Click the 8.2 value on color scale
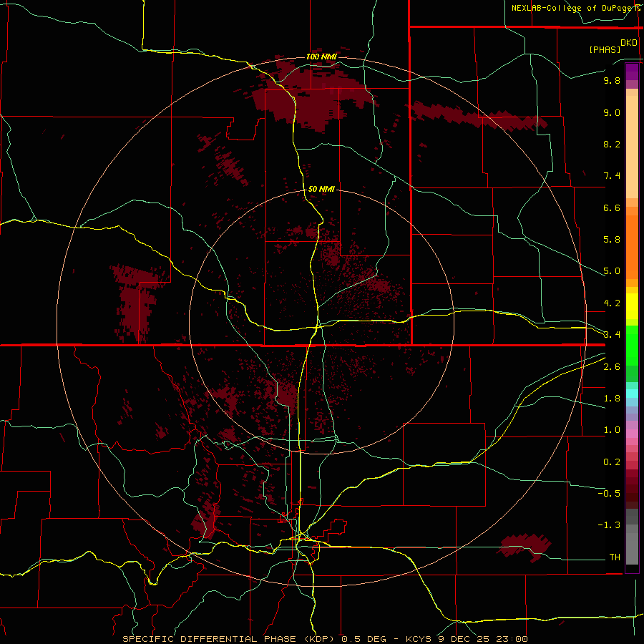The width and height of the screenshot is (644, 644). (x=612, y=144)
